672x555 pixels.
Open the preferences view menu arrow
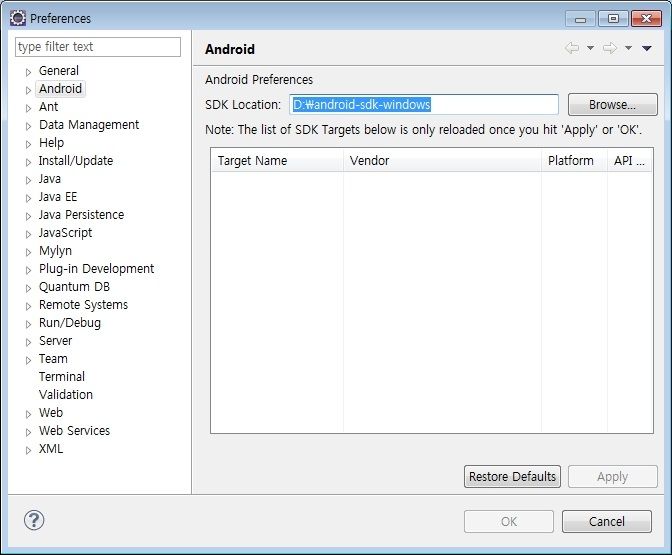pos(647,48)
